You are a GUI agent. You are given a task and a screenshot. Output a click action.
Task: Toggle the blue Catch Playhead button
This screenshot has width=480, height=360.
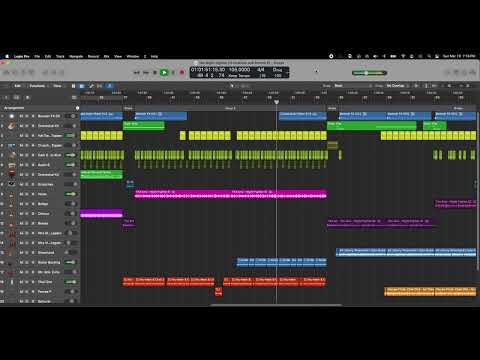pyautogui.click(x=109, y=86)
